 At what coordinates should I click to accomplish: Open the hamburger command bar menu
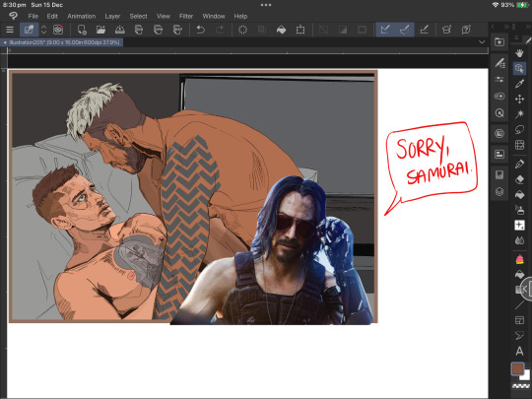point(10,30)
